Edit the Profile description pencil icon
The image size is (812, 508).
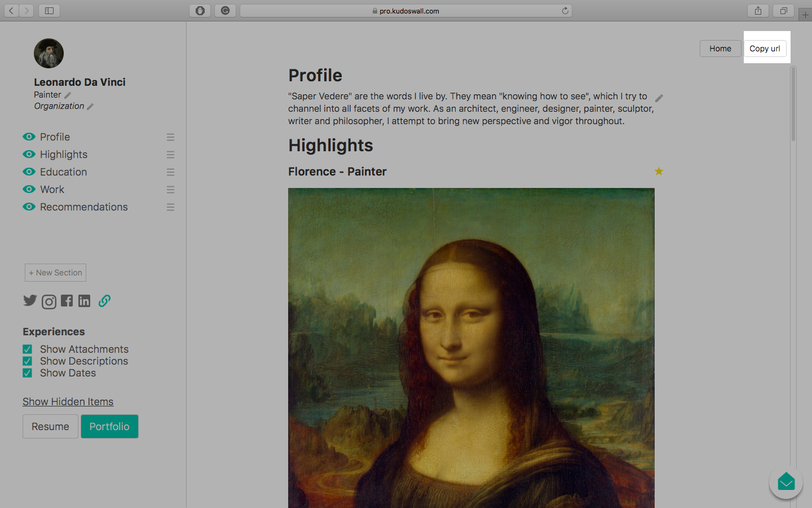pyautogui.click(x=659, y=98)
